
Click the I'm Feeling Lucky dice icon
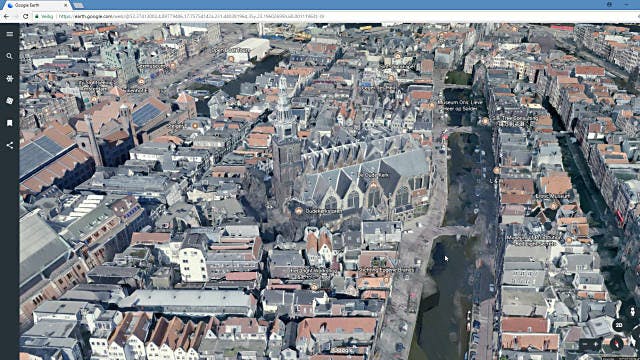point(10,101)
